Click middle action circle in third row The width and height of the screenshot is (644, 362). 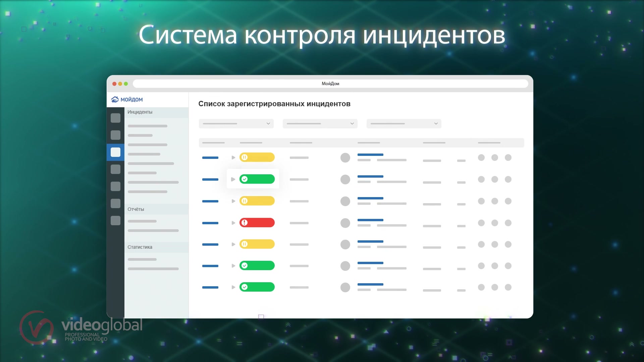(495, 201)
